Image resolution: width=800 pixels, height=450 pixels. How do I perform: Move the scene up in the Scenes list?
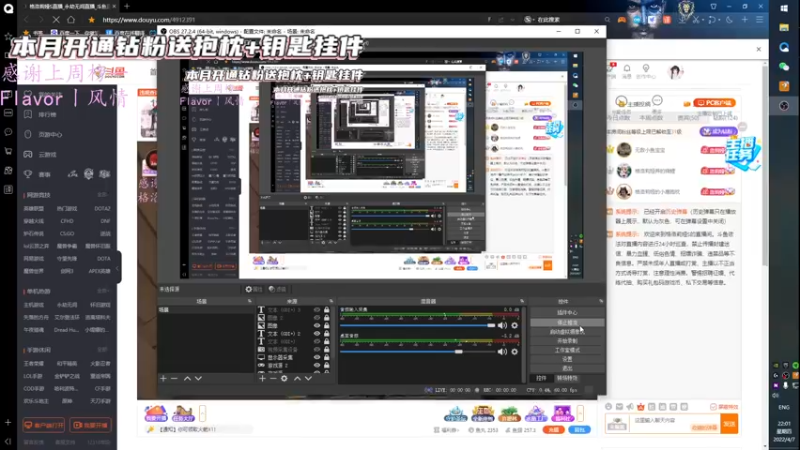(187, 379)
